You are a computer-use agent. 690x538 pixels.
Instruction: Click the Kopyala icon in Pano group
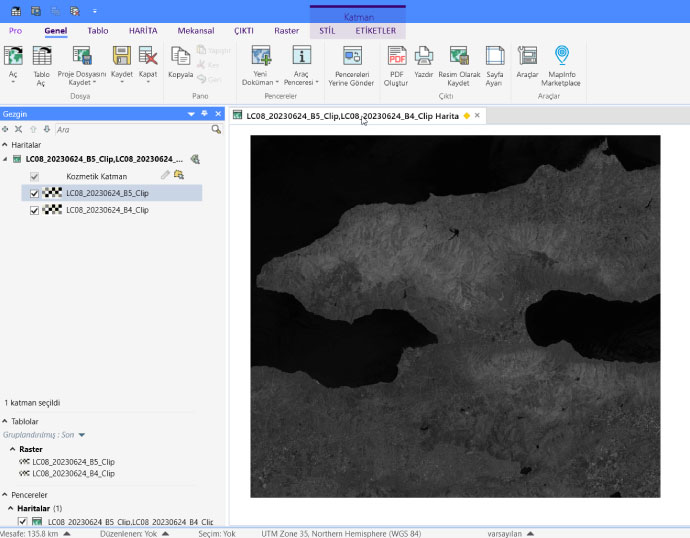[181, 62]
